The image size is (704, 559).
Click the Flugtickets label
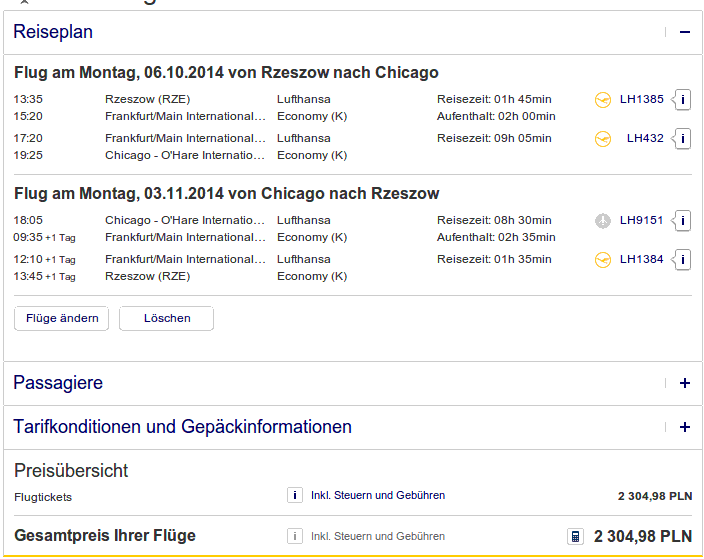43,497
